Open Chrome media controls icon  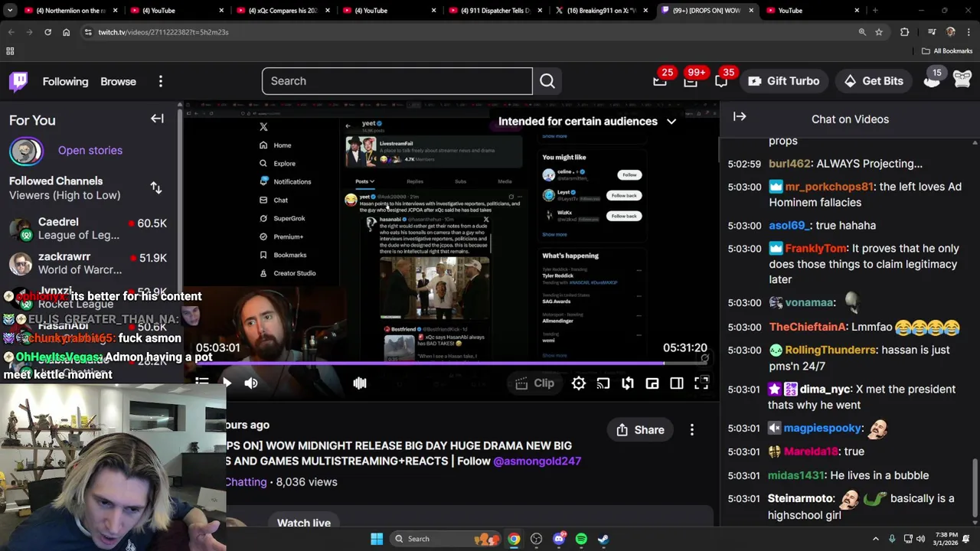(932, 32)
